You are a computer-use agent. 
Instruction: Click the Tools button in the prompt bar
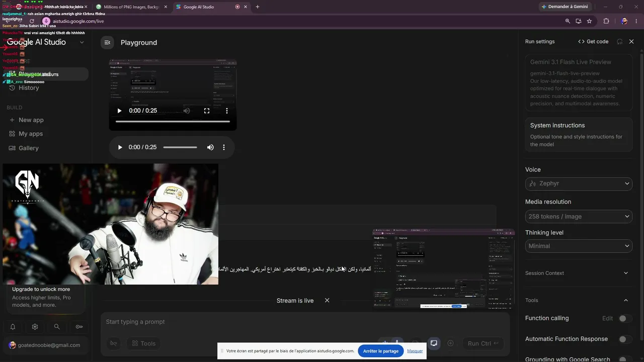coord(143,343)
